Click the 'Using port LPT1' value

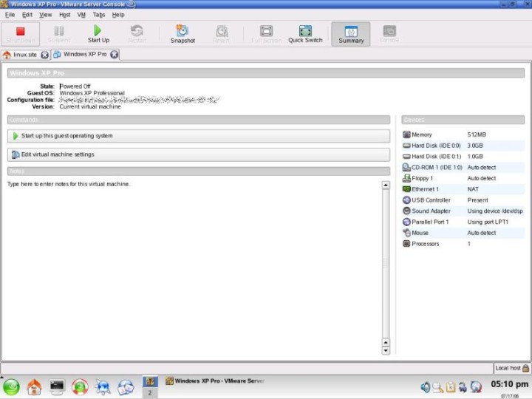[x=488, y=222]
